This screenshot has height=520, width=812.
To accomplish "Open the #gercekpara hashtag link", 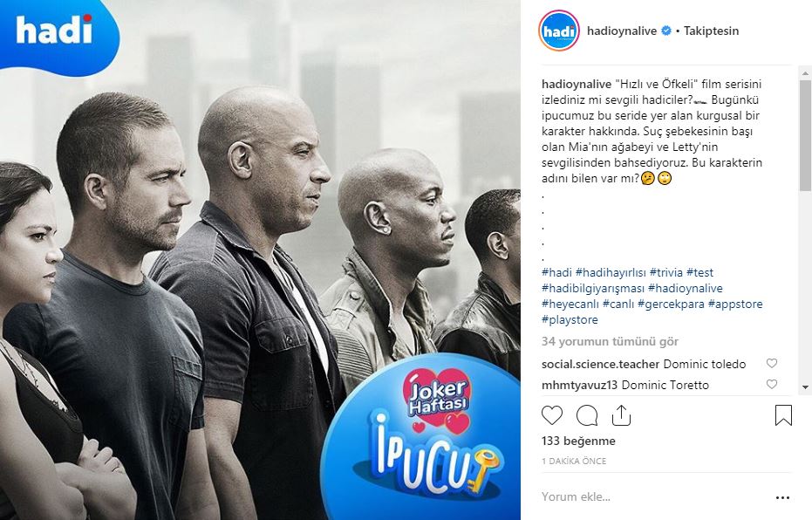I will click(671, 304).
